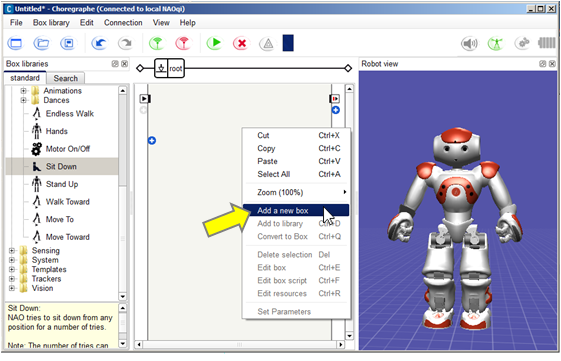Expand the Vision folder
Screen dimensions: 561x361
pos(11,288)
